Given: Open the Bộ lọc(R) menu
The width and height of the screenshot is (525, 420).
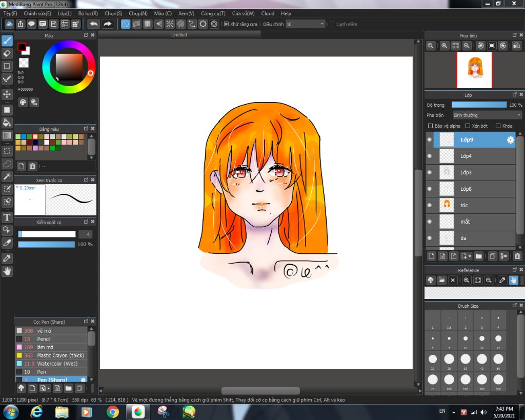Looking at the screenshot, I should 88,13.
